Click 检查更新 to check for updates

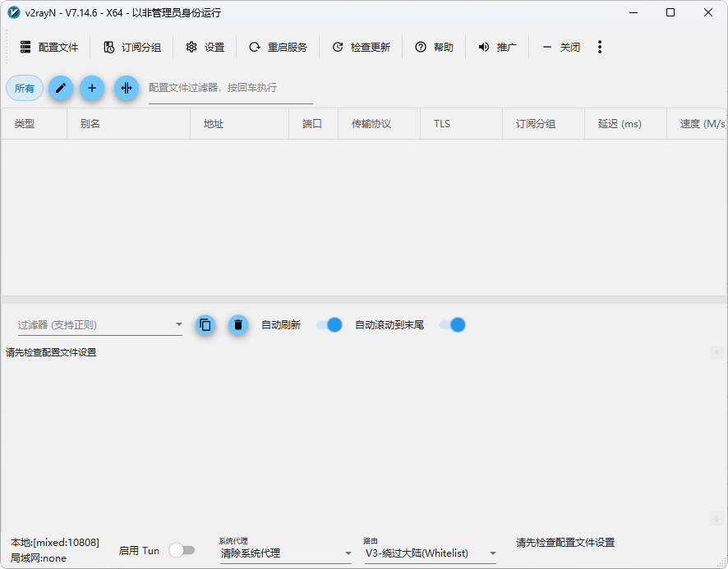click(362, 47)
